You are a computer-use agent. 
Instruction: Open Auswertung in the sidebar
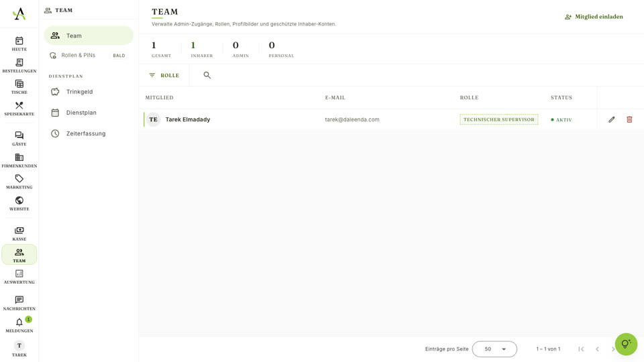pos(19,277)
